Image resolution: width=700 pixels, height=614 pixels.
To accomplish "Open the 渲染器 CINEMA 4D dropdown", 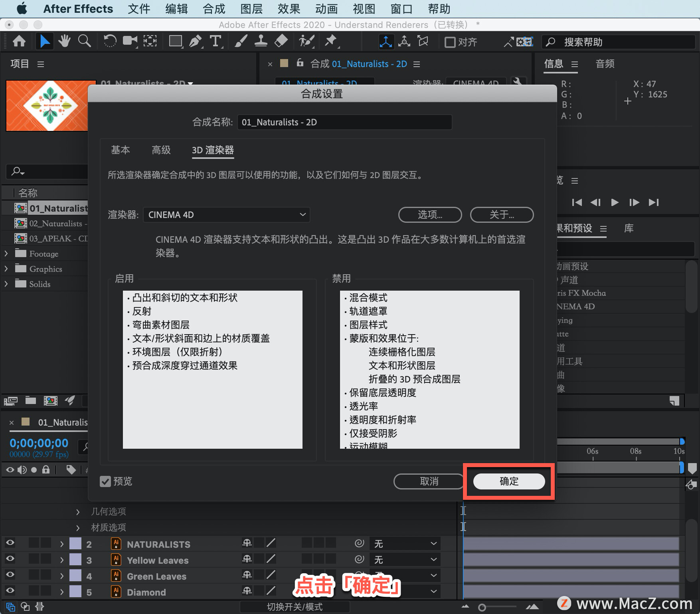I will [x=227, y=215].
